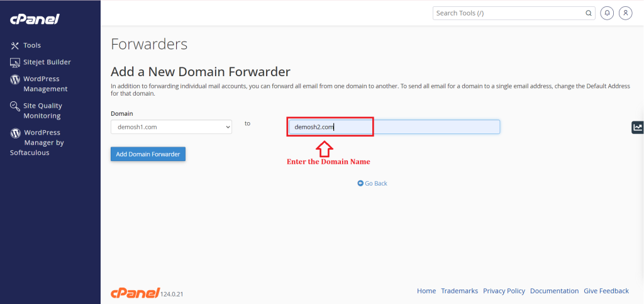
Task: Click the cPanel footer logo
Action: tap(135, 293)
